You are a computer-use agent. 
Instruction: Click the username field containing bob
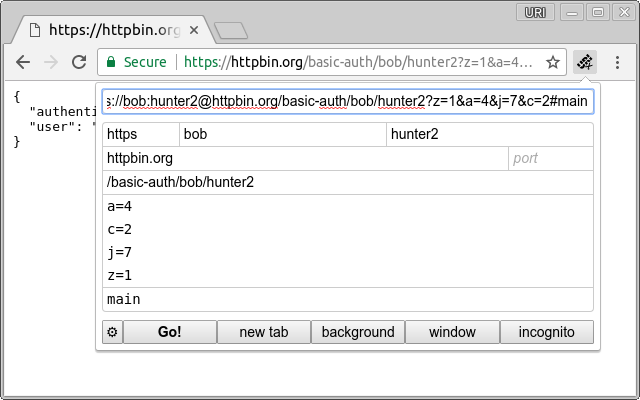(283, 134)
